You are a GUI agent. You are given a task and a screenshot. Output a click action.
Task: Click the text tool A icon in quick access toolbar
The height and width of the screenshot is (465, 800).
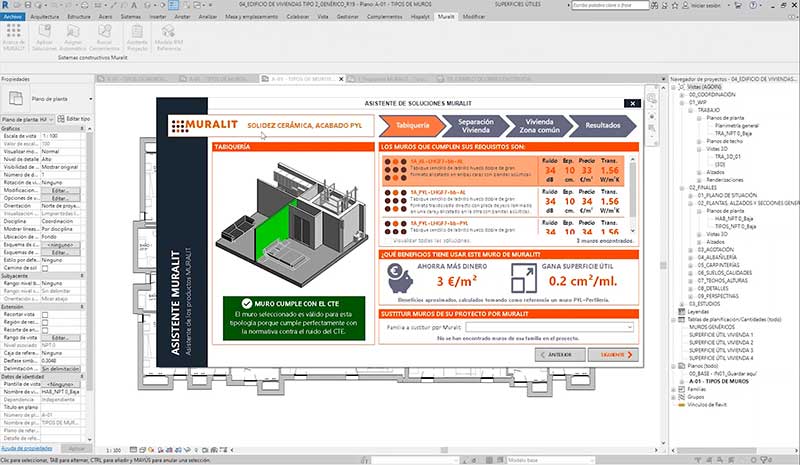pyautogui.click(x=134, y=5)
